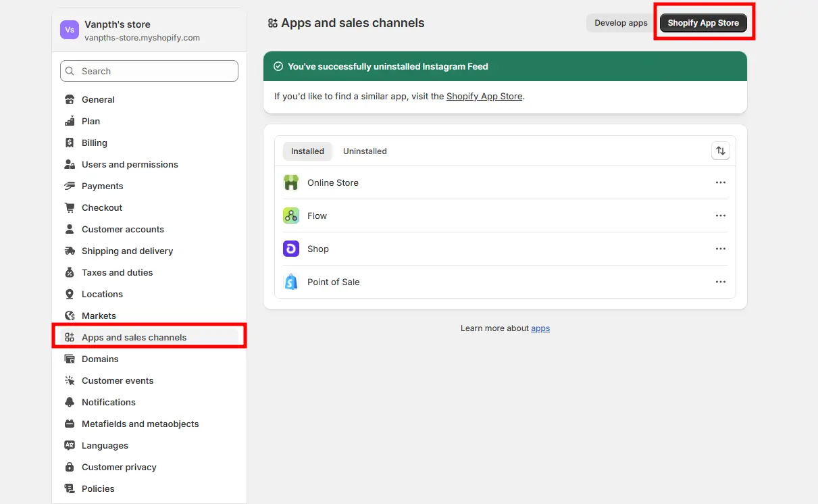818x504 pixels.
Task: Click the Users and permissions people icon
Action: click(x=70, y=164)
